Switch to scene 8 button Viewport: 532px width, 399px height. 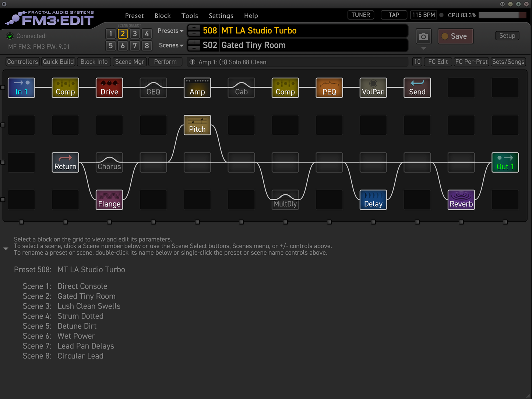point(147,46)
